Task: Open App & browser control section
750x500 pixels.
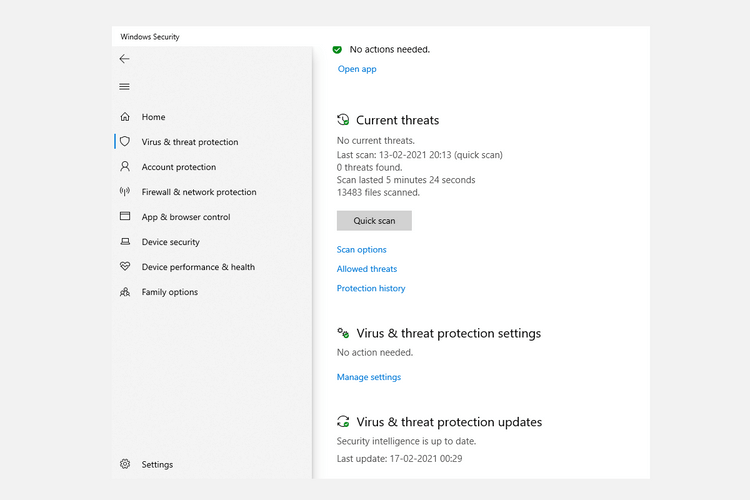Action: pos(186,217)
